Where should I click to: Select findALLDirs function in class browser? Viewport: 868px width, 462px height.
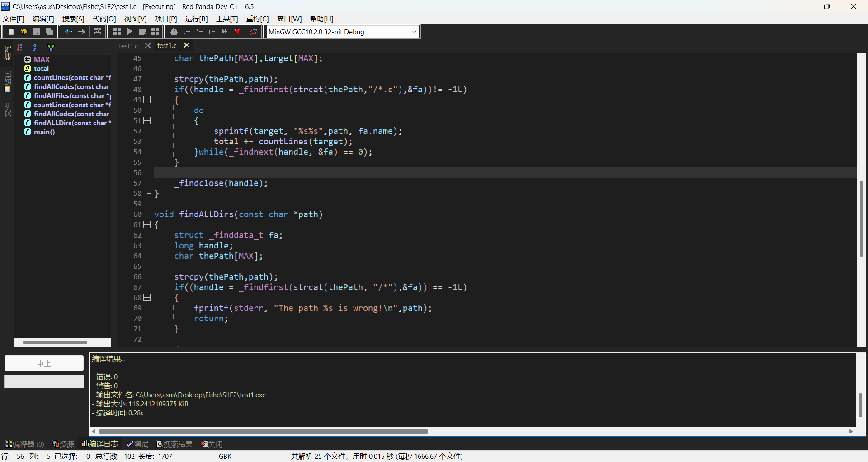pos(67,123)
